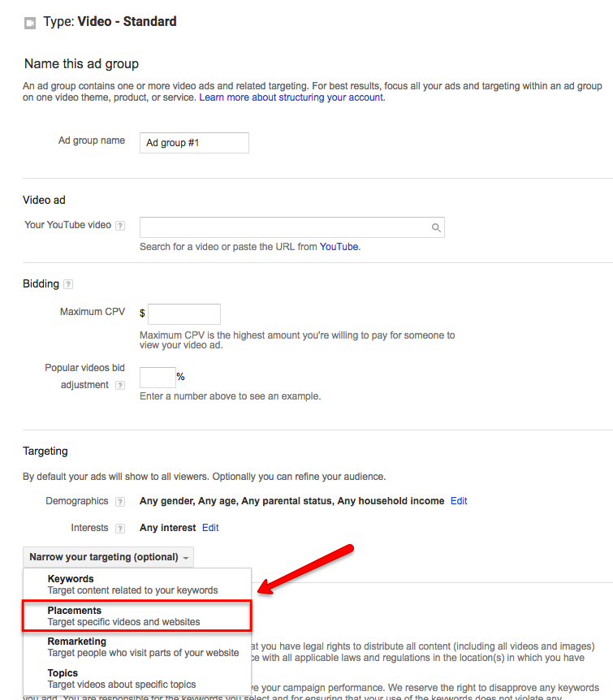The width and height of the screenshot is (613, 700).
Task: Focus the Ad group name field
Action: coord(194,143)
